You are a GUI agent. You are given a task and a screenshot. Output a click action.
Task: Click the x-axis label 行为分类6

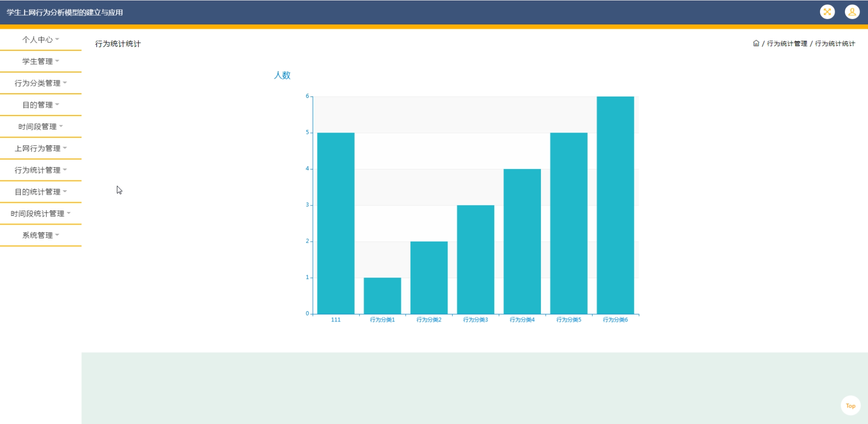[x=615, y=320]
